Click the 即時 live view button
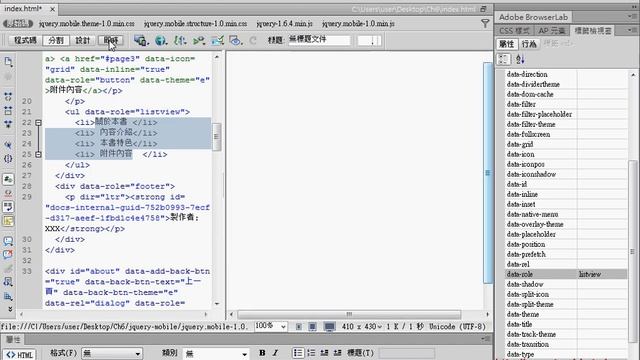Image resolution: width=640 pixels, height=360 pixels. (x=111, y=40)
